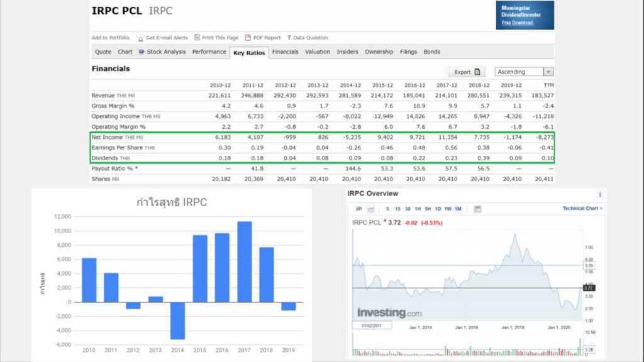
Task: Click Free Download in the Morningstar ad
Action: pyautogui.click(x=518, y=23)
